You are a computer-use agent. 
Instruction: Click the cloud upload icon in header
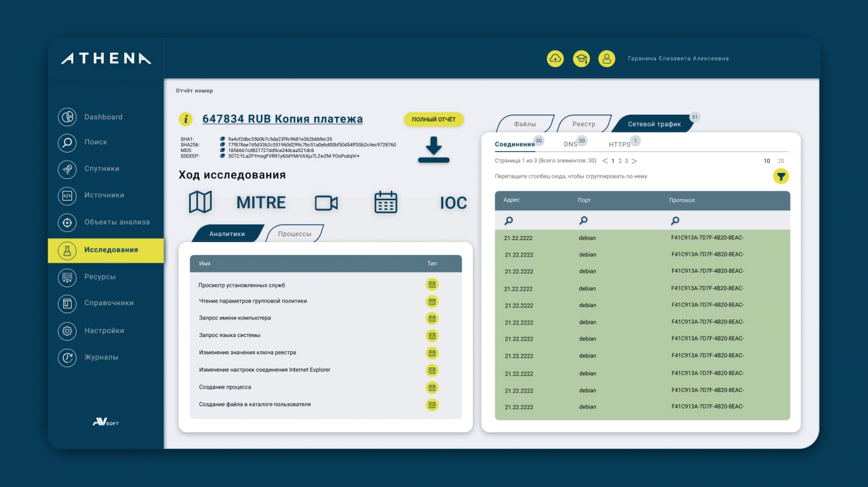(x=555, y=59)
